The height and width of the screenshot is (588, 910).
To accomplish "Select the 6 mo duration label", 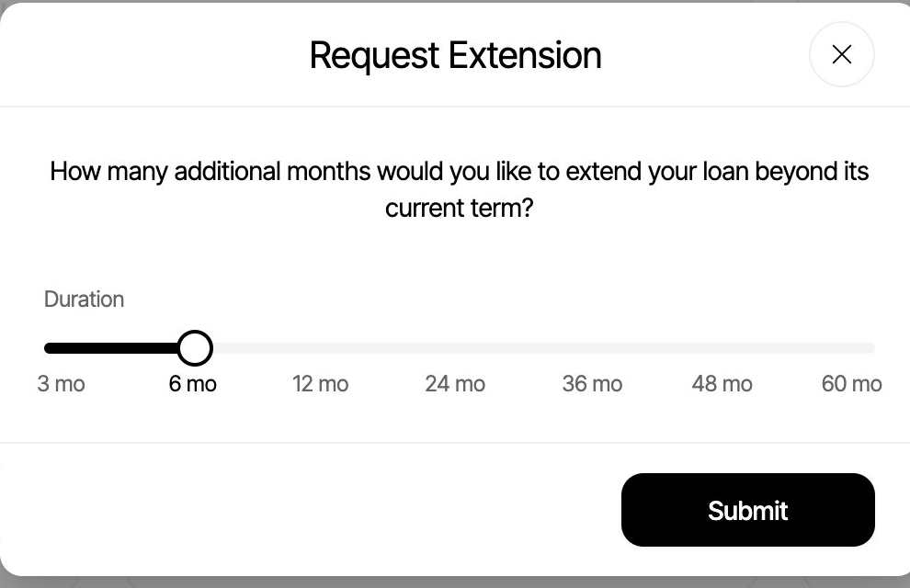I will [191, 383].
